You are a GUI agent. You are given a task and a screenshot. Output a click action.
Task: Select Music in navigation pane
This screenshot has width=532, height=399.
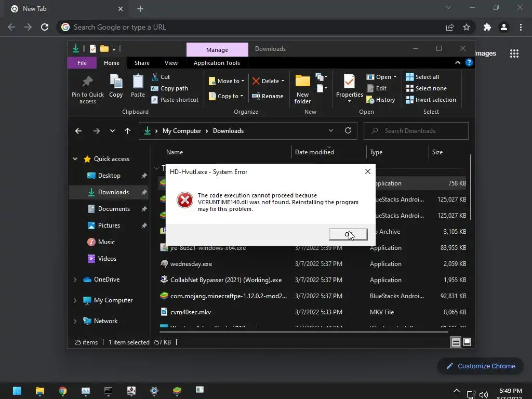pyautogui.click(x=109, y=242)
